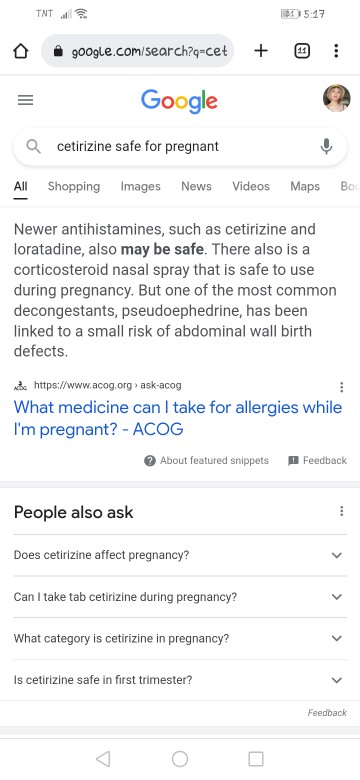Start voice search with microphone icon
360x780 pixels.
(x=326, y=146)
